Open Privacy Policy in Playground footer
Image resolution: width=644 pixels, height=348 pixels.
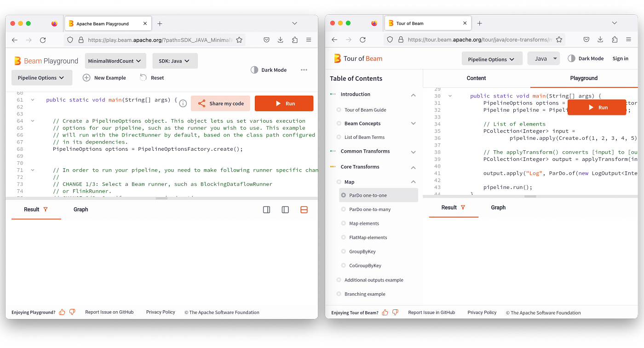pyautogui.click(x=161, y=312)
